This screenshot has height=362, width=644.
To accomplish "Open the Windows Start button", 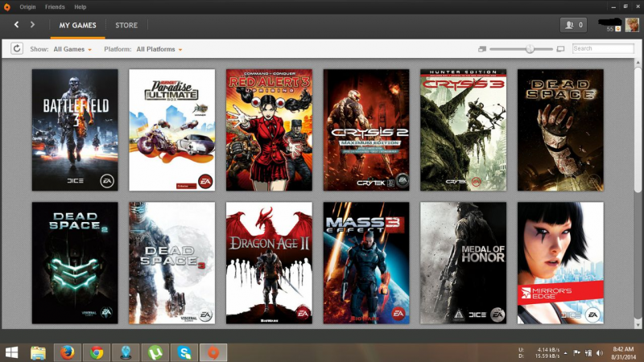I will click(11, 352).
